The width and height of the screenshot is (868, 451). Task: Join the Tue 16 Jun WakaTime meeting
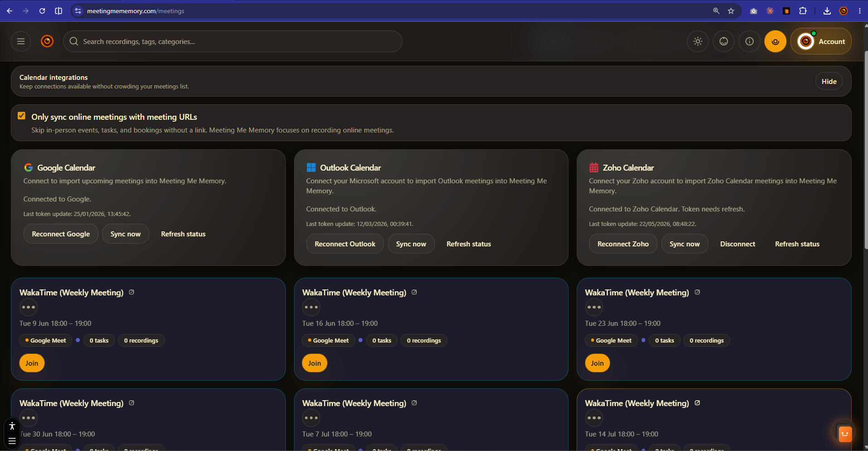[x=314, y=363]
